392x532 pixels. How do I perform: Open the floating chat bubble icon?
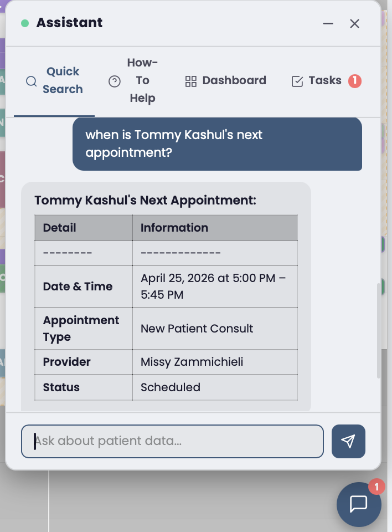[359, 504]
